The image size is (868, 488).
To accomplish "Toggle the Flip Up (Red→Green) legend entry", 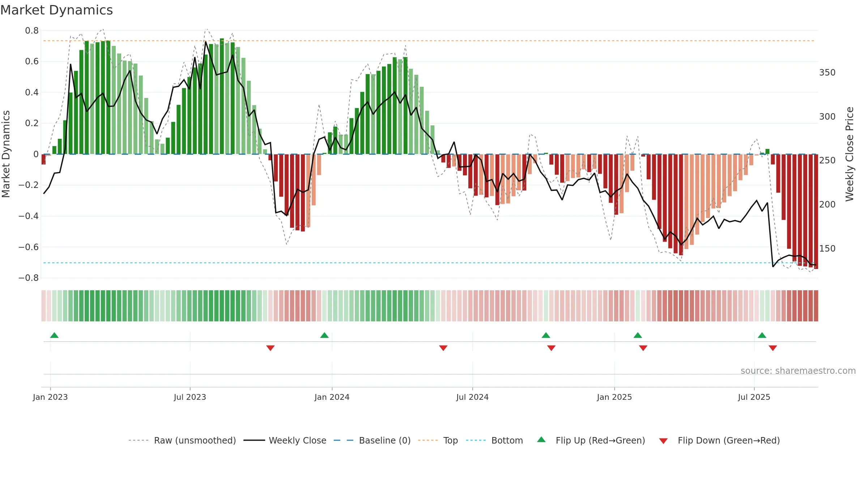I will click(591, 440).
